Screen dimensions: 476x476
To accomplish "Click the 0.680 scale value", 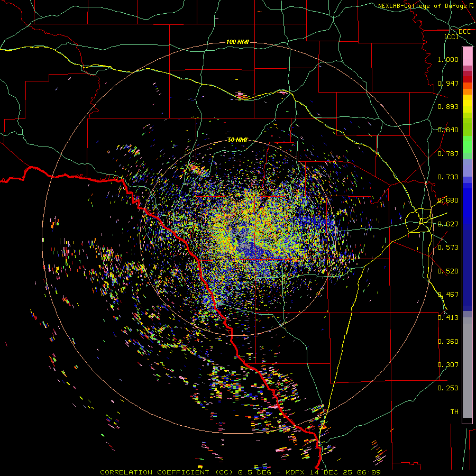I will pos(448,200).
